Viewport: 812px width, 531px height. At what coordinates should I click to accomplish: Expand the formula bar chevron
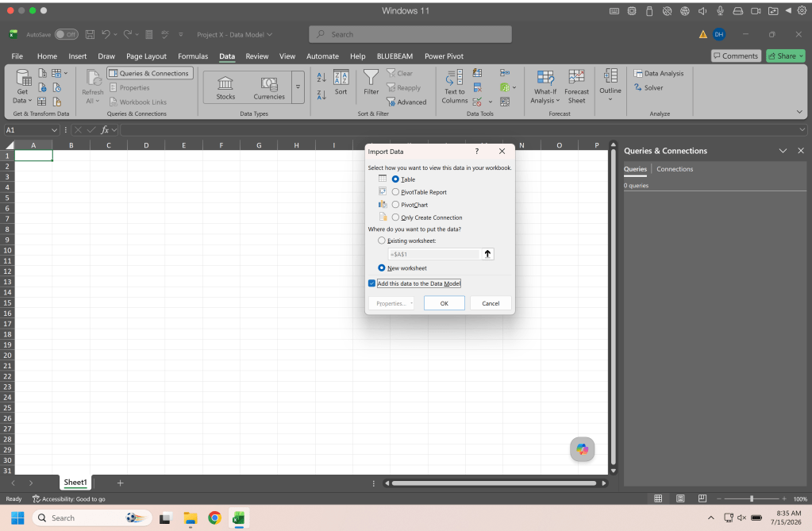pos(802,130)
